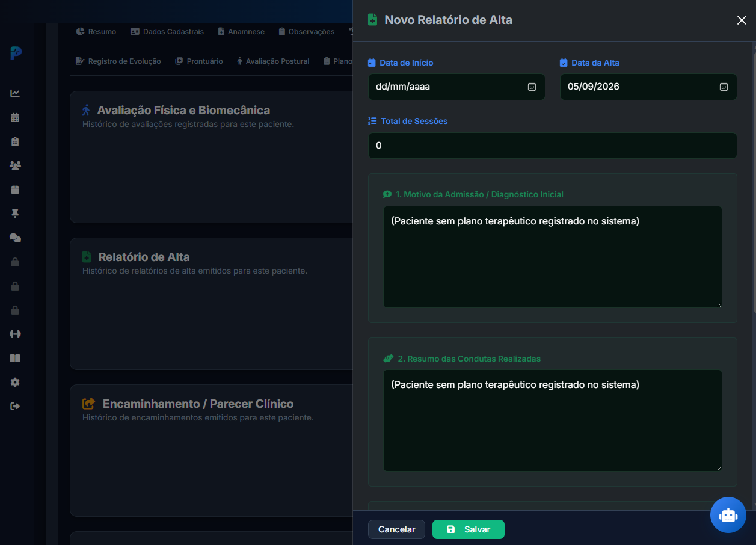Click the settings gear icon in sidebar
Viewport: 756px width, 545px height.
pos(15,382)
